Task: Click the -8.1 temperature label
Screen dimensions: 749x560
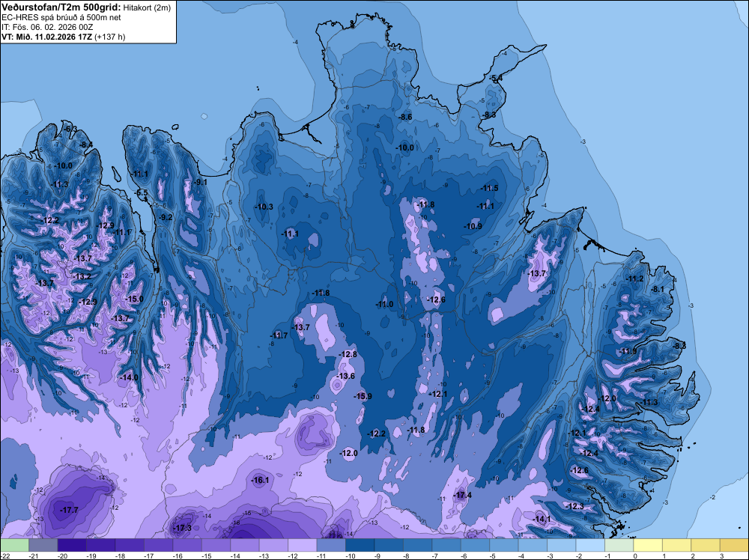Action: 658,289
